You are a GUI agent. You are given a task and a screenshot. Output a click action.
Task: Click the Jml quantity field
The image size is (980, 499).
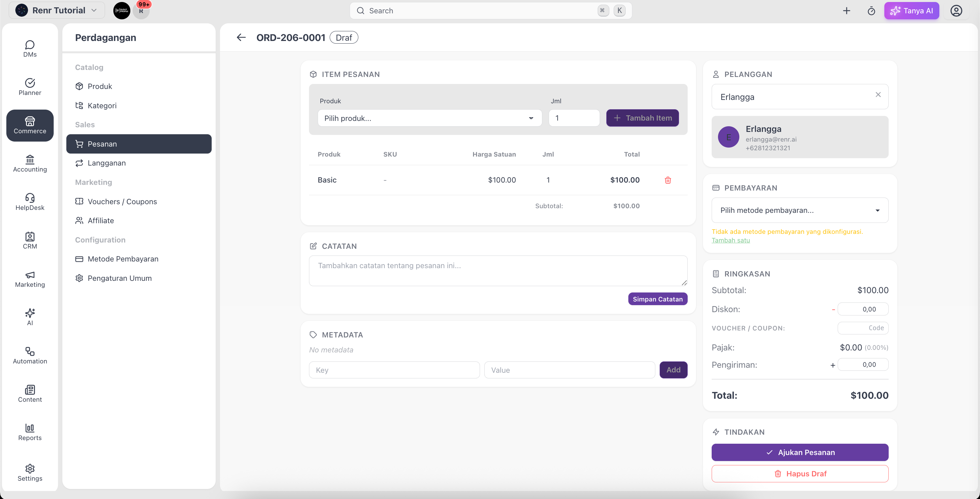[x=574, y=118]
